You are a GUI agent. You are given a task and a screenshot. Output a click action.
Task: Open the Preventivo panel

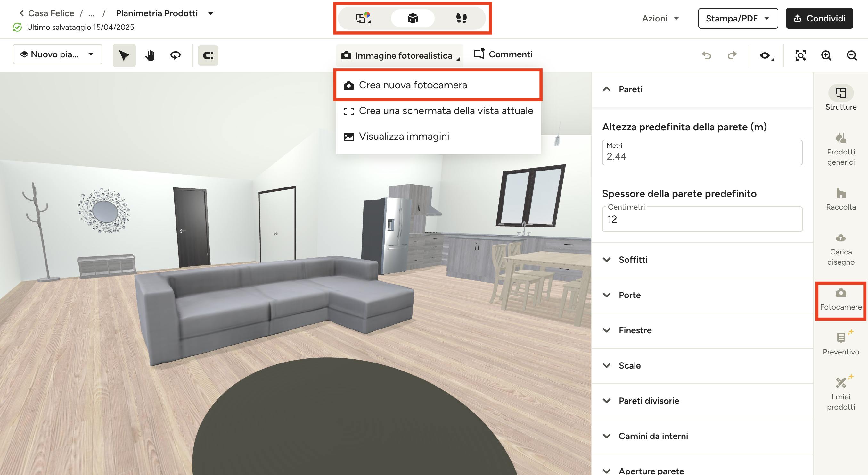click(x=841, y=343)
